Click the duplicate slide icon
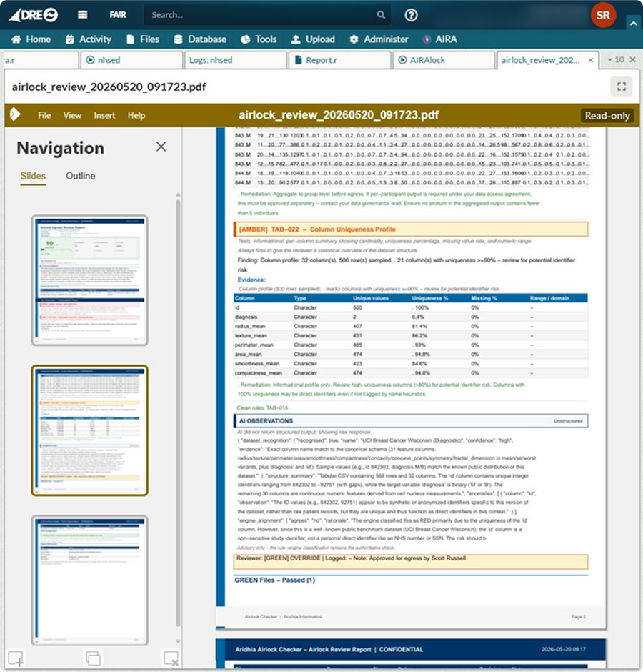Image resolution: width=643 pixels, height=672 pixels. (93, 658)
